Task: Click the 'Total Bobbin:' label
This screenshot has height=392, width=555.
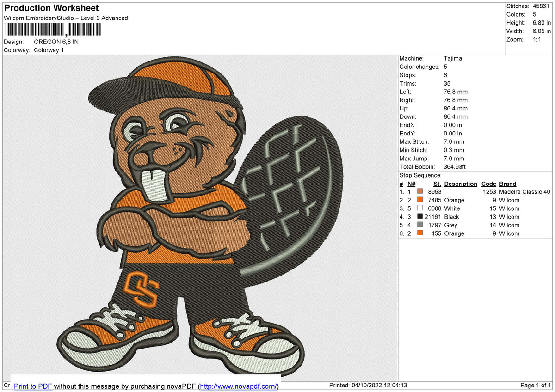Action: pyautogui.click(x=417, y=166)
